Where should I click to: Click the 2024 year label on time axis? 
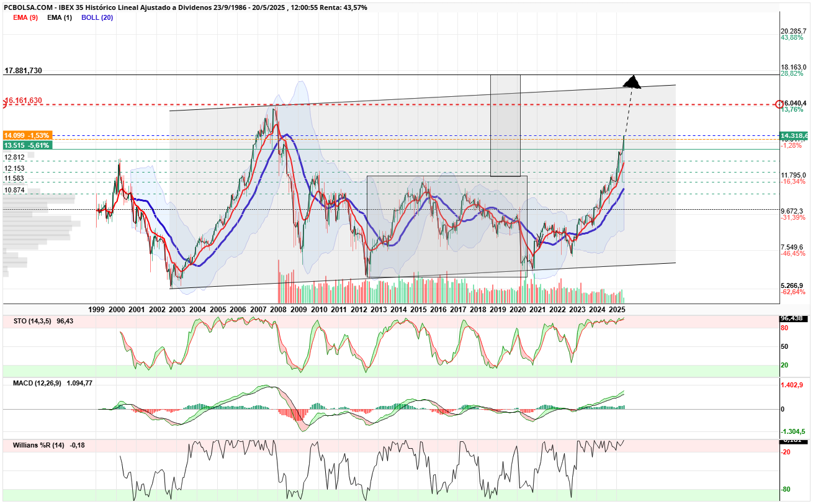click(x=597, y=309)
